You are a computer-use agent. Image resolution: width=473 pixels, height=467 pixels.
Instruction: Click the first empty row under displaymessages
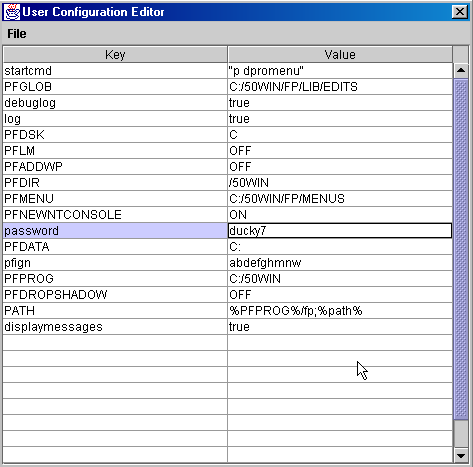pyautogui.click(x=228, y=343)
